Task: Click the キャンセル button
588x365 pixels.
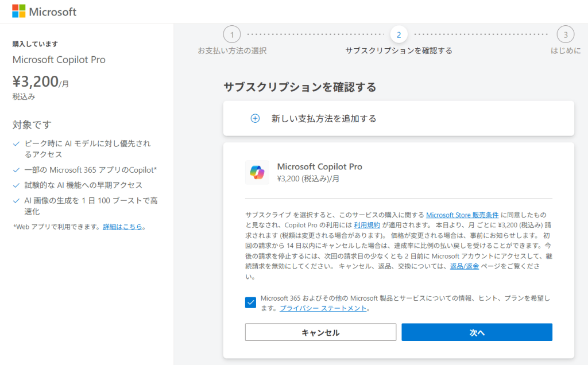Action: [x=320, y=332]
